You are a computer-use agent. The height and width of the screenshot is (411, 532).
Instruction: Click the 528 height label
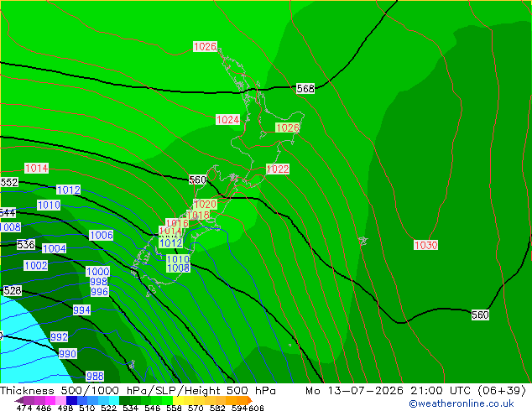13,290
